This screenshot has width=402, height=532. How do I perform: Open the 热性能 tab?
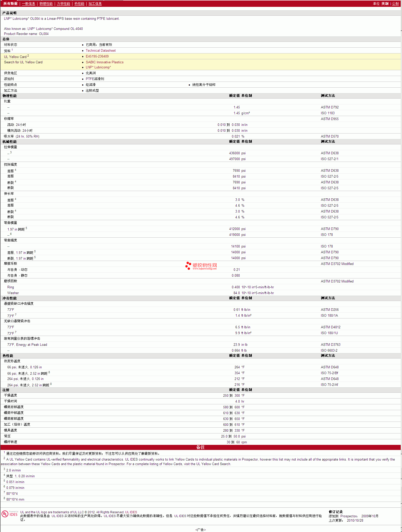click(79, 4)
